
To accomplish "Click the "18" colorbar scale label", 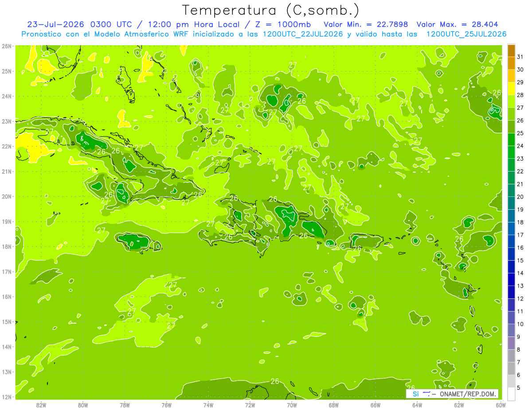I will [x=520, y=222].
